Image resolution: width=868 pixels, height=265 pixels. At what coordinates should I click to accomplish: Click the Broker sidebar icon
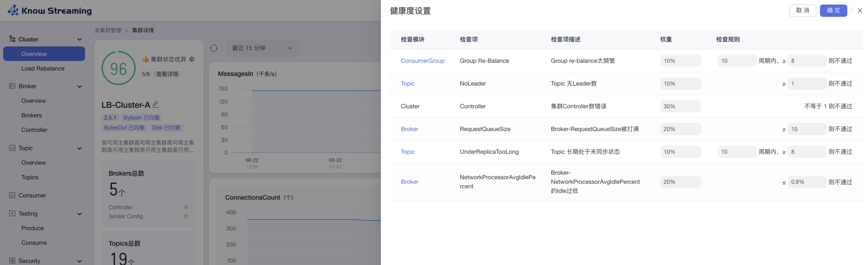12,86
